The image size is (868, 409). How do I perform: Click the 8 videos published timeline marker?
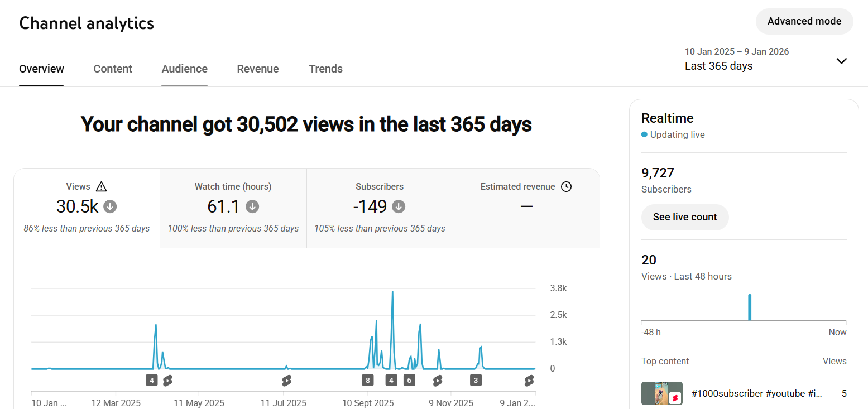point(367,381)
